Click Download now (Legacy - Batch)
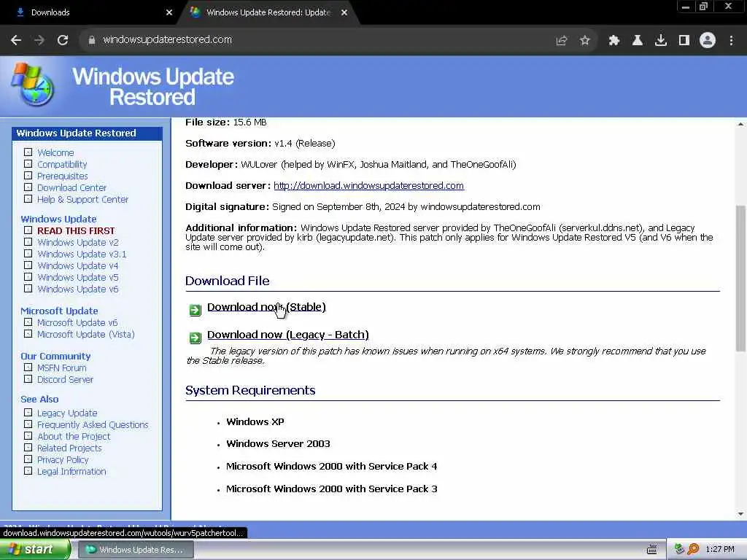Viewport: 747px width, 560px height. [x=287, y=335]
